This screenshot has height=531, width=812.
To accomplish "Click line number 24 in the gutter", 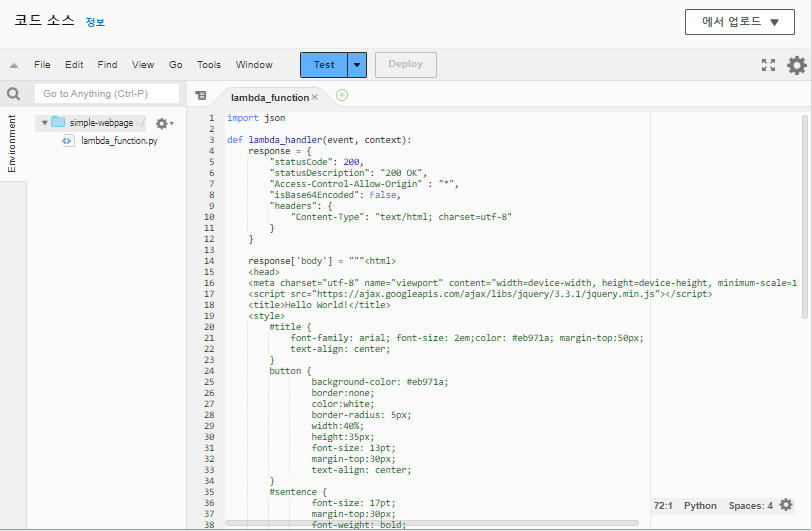I will (209, 371).
